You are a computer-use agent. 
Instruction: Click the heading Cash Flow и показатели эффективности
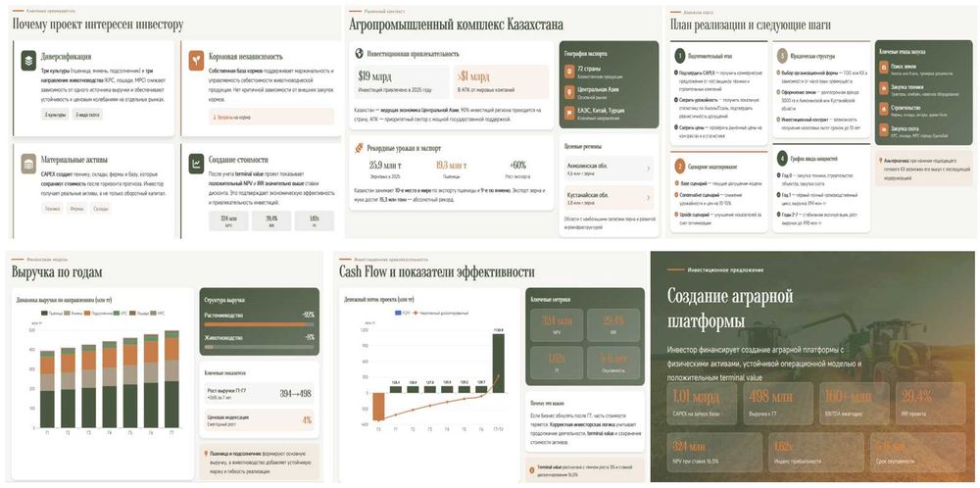437,272
